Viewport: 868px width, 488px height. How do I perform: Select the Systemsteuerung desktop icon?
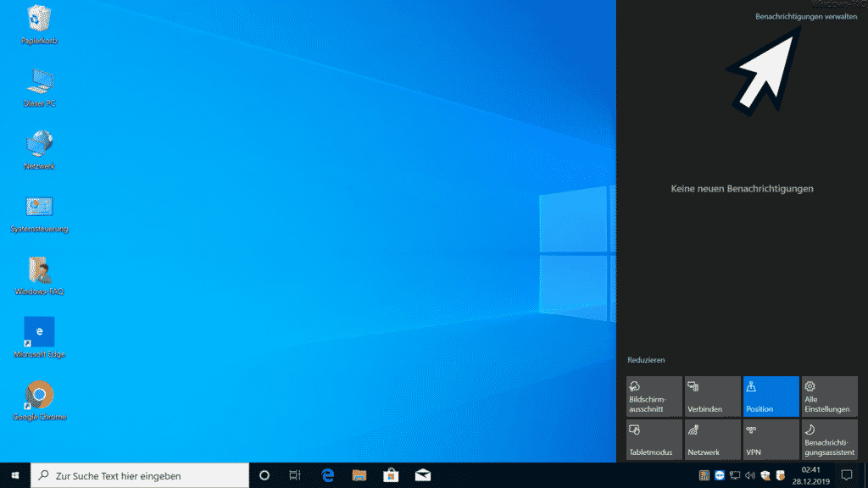(x=39, y=213)
